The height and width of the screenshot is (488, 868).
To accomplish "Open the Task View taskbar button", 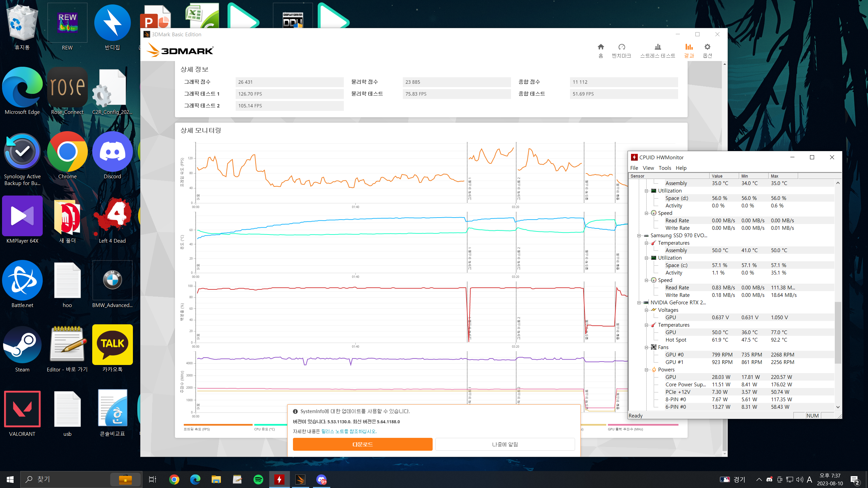I will click(x=153, y=480).
